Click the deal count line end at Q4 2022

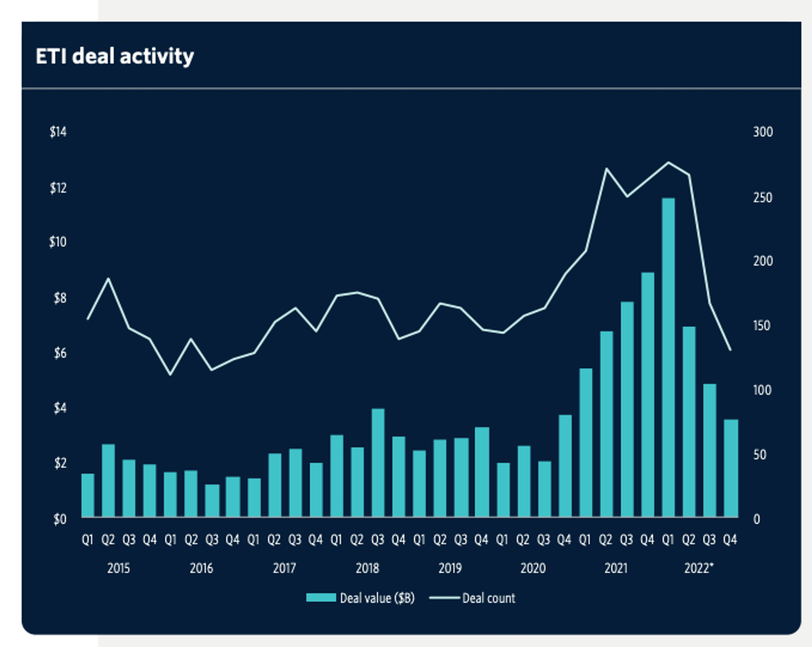click(x=731, y=350)
